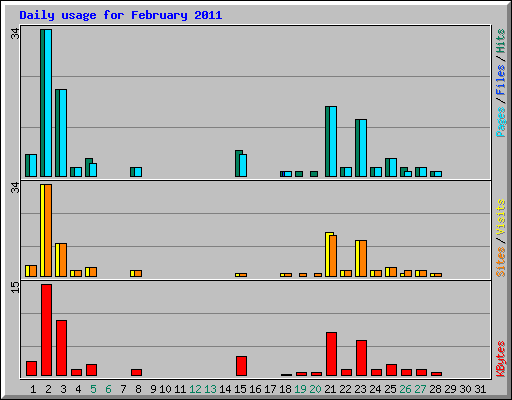Select the cyan Pages bar for day 2
This screenshot has height=400, width=512.
click(x=48, y=103)
